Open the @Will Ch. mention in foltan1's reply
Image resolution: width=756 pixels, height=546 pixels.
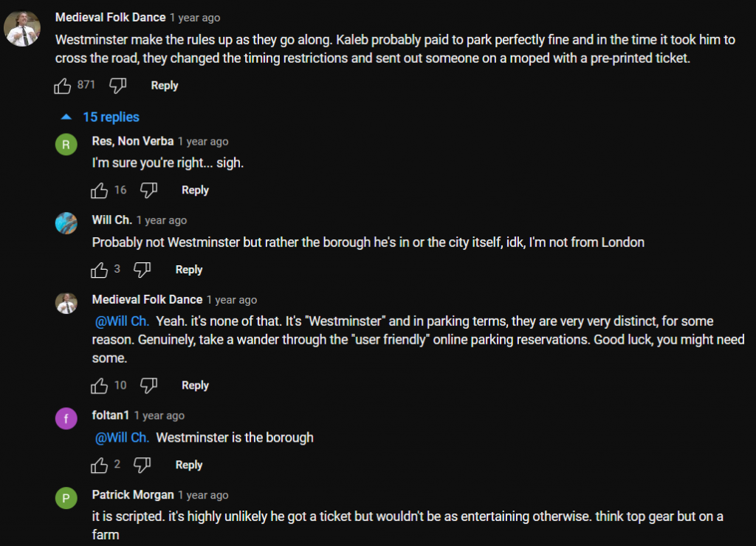[x=122, y=438]
